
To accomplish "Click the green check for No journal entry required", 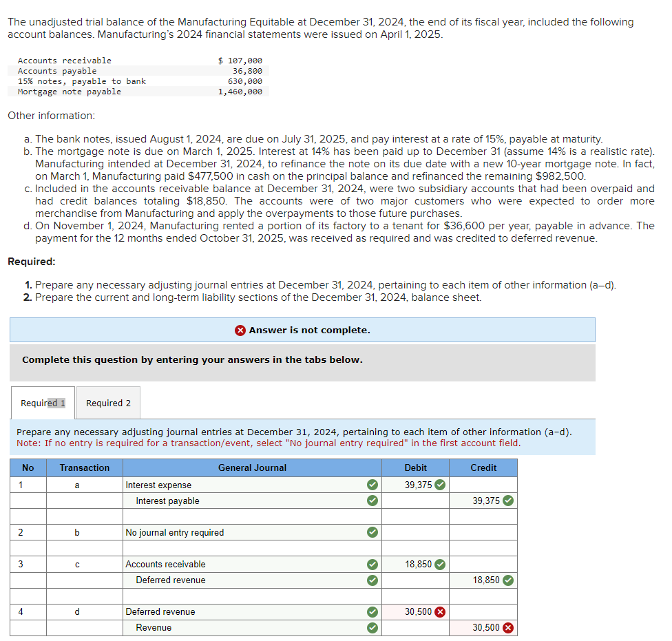I will (372, 532).
